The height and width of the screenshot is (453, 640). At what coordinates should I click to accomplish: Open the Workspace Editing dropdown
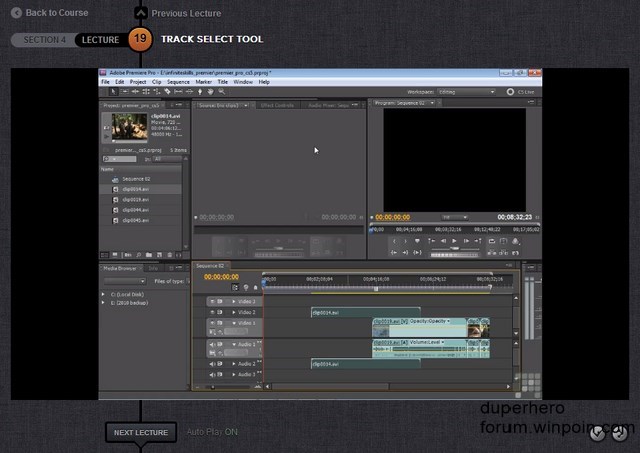pos(466,92)
